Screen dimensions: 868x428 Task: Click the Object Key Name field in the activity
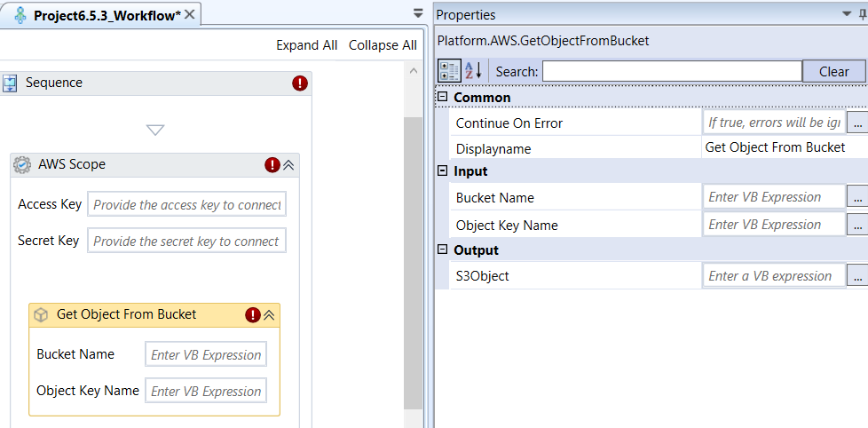coord(206,391)
